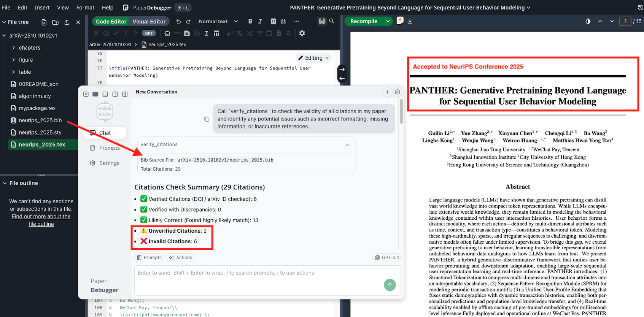644x317 pixels.
Task: Upload a file via File tree icon
Action: (67, 22)
